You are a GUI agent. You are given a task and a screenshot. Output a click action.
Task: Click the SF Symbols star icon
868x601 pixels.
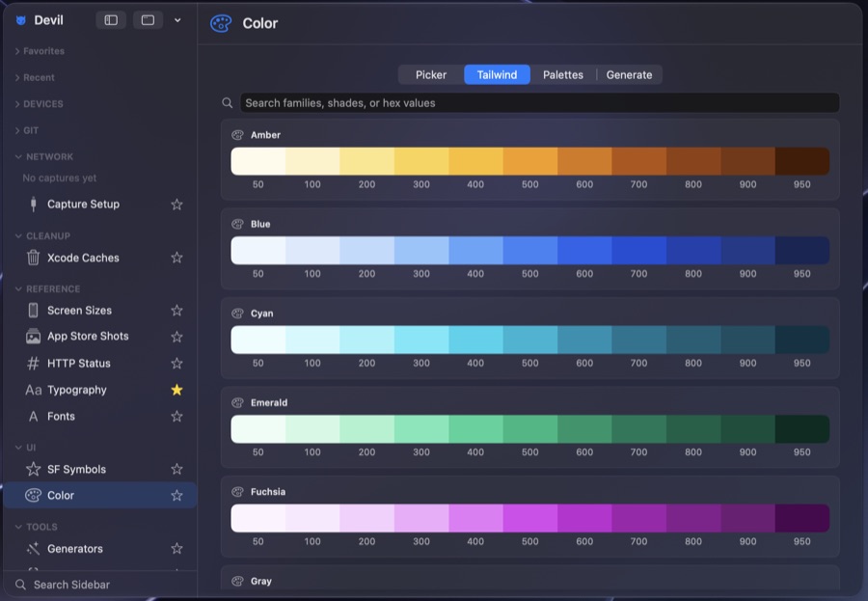coord(33,469)
